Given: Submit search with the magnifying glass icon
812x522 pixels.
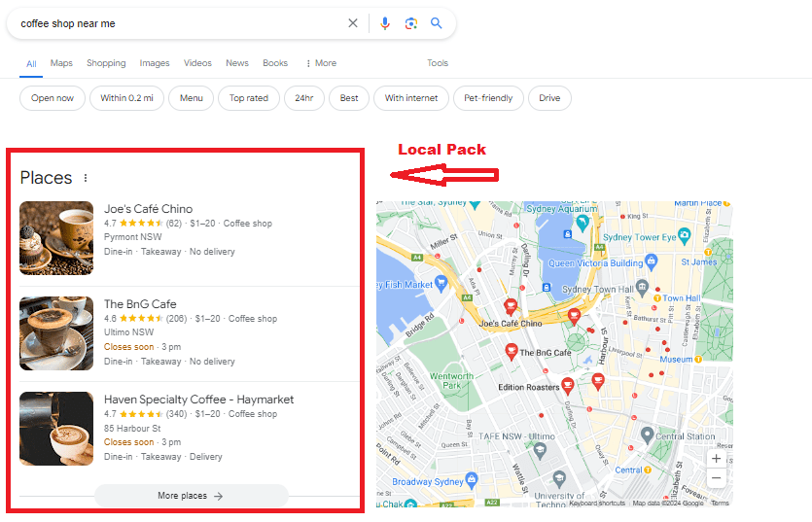Looking at the screenshot, I should tap(436, 23).
